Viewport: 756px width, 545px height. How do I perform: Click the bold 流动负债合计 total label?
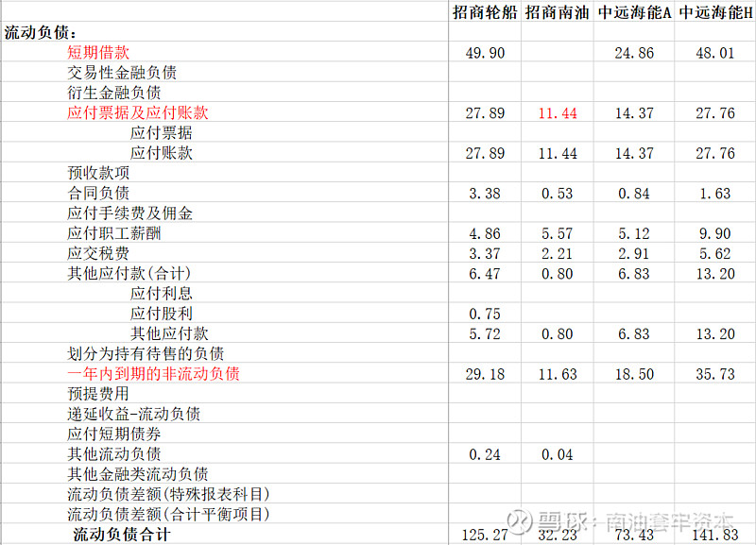[x=122, y=535]
